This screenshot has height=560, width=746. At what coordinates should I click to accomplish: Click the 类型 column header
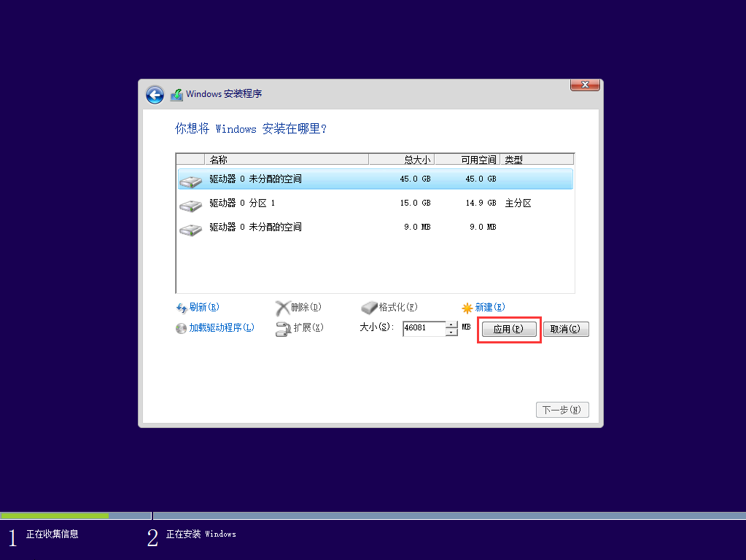coord(537,160)
